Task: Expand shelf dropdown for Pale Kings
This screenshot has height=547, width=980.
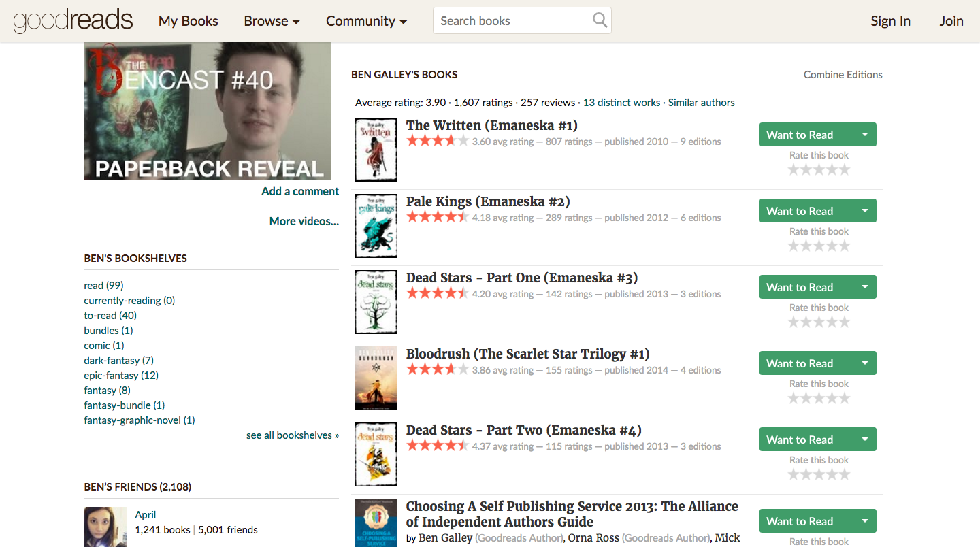Action: pos(865,211)
